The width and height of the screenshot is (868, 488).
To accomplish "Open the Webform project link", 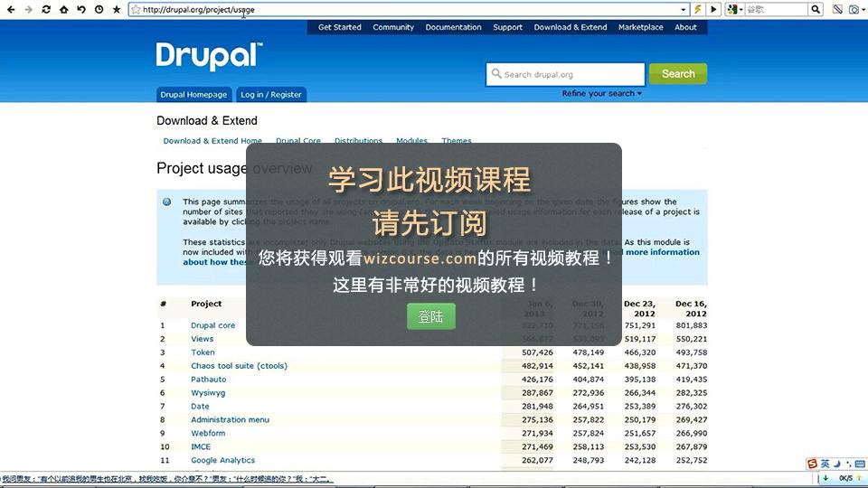I will pos(208,433).
